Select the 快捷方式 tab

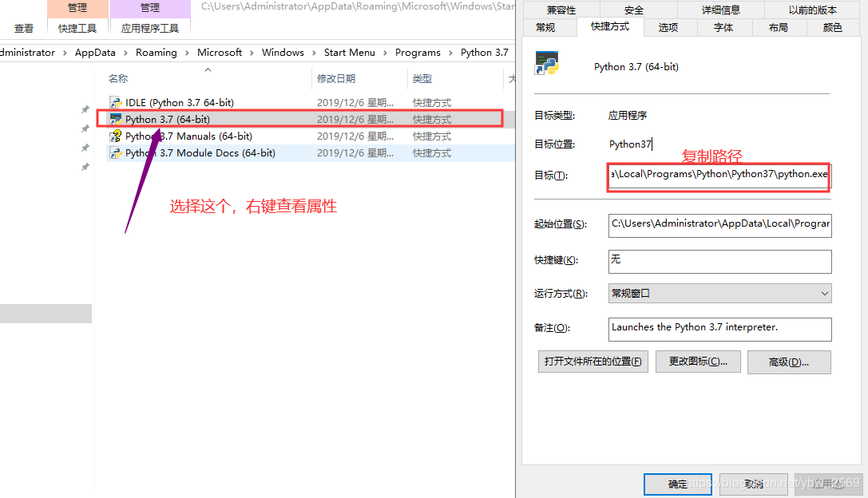610,26
